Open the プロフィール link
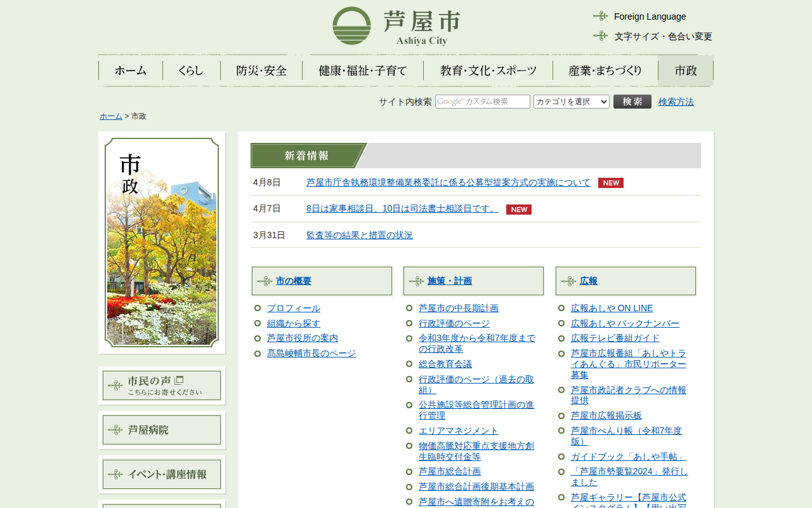The width and height of the screenshot is (812, 508). coord(293,308)
